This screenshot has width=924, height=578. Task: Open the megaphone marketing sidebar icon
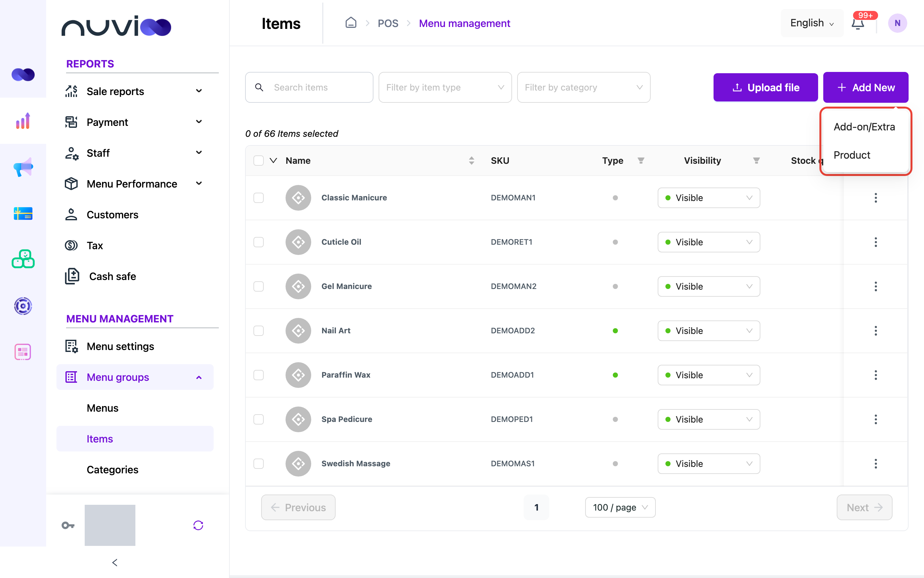(x=23, y=167)
